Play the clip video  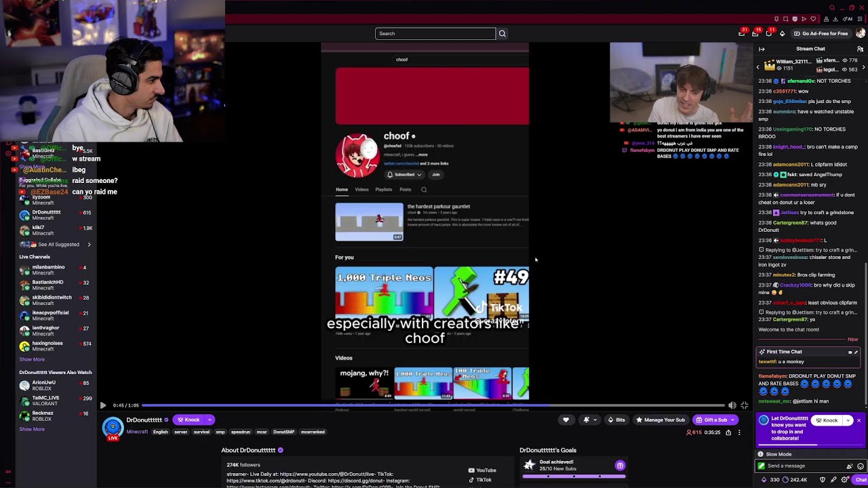(x=103, y=405)
